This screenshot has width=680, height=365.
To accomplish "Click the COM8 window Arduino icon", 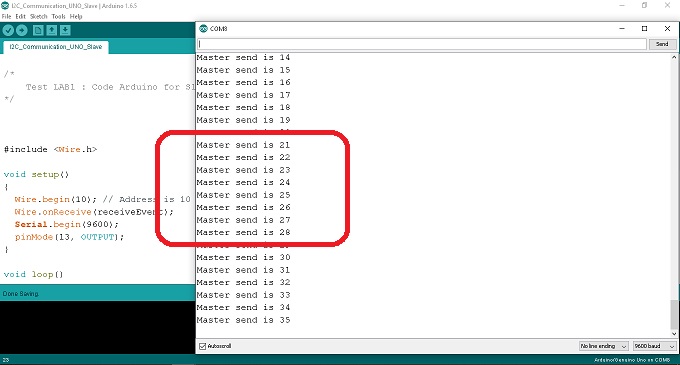I will pos(203,29).
